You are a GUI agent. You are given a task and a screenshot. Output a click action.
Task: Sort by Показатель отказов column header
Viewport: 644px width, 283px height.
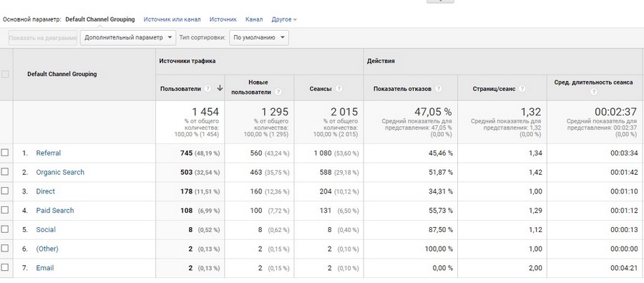point(402,89)
